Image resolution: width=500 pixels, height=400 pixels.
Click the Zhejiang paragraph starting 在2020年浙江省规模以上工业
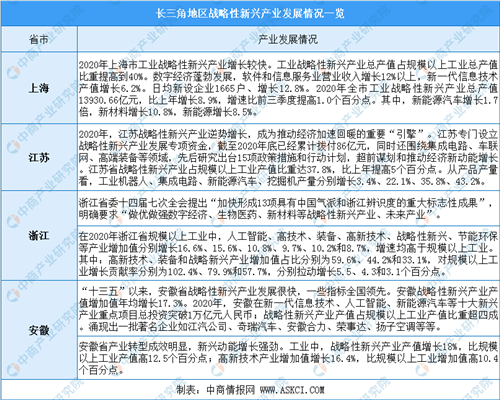tap(288, 254)
